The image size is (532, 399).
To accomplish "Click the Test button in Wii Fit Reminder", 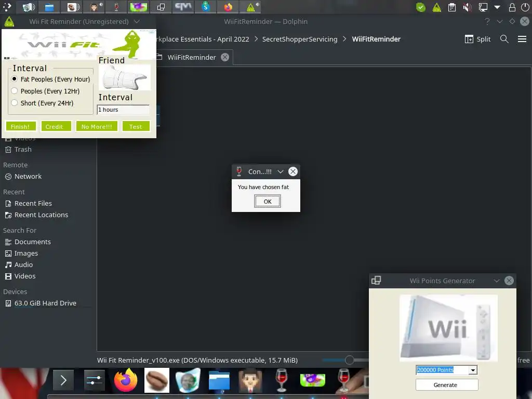I will 136,126.
